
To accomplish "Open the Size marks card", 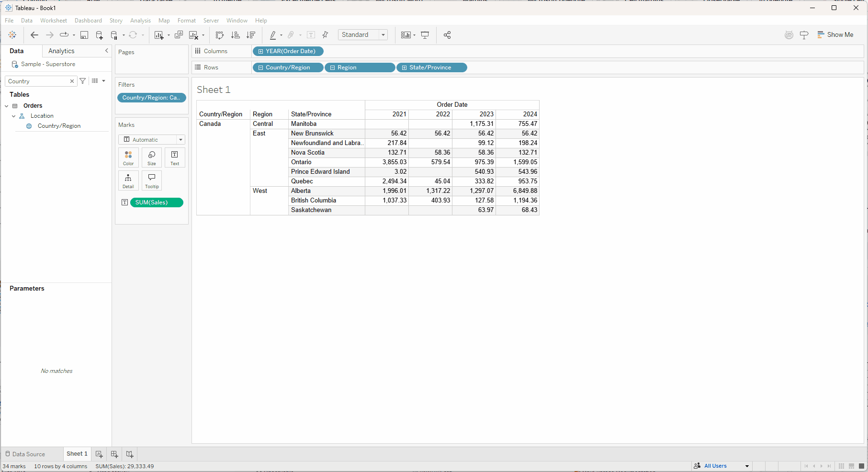I will click(x=152, y=157).
